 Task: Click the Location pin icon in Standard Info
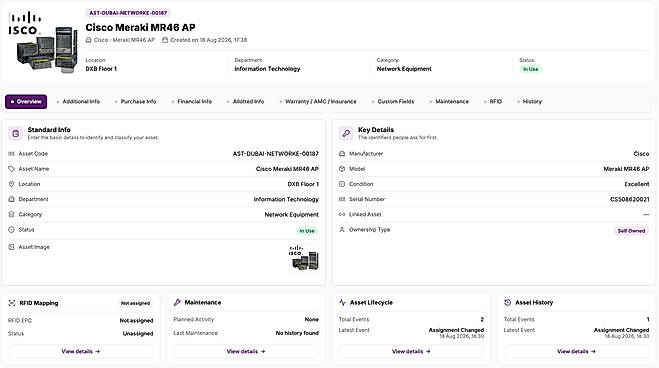point(11,184)
